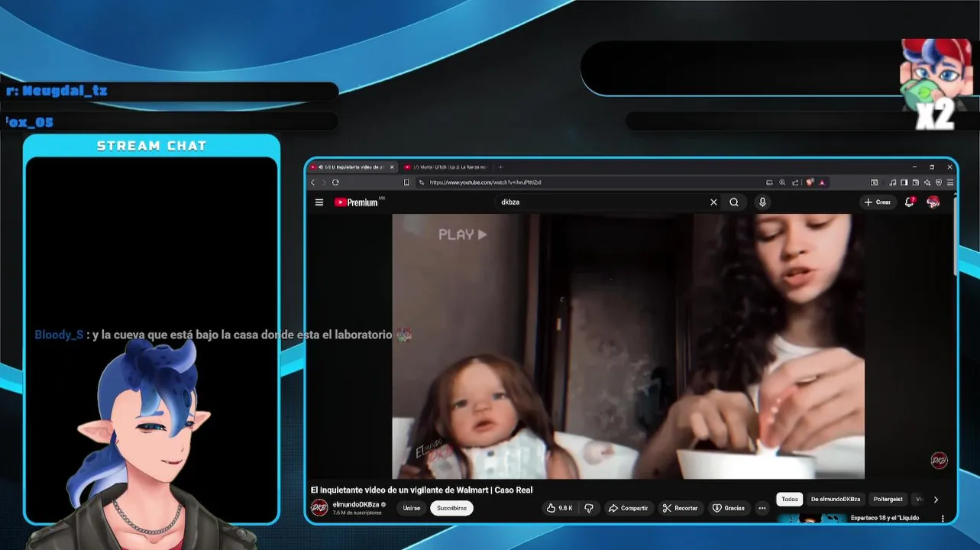
Task: Click suggested video thumbnail under Todos chip
Action: point(811,519)
